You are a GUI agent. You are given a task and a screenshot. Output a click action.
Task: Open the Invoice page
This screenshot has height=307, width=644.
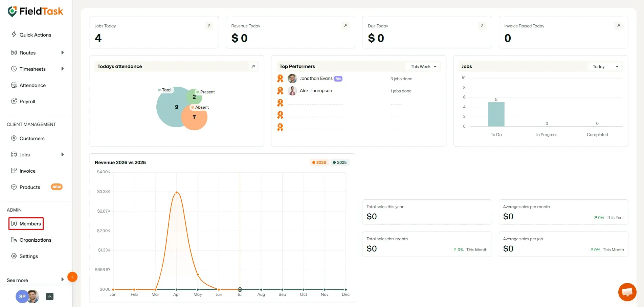[x=27, y=171]
